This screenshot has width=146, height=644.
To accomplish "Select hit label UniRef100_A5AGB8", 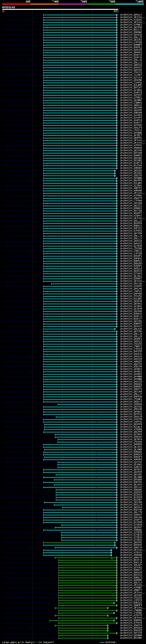I will [131, 555].
